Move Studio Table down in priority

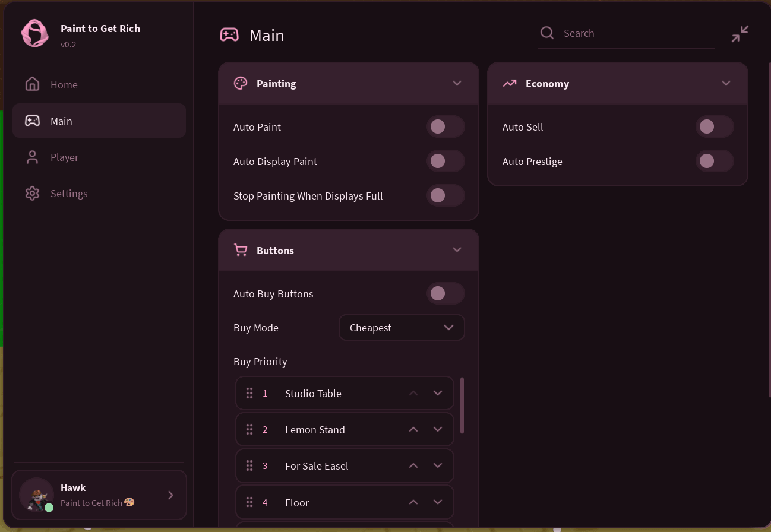[x=438, y=393]
